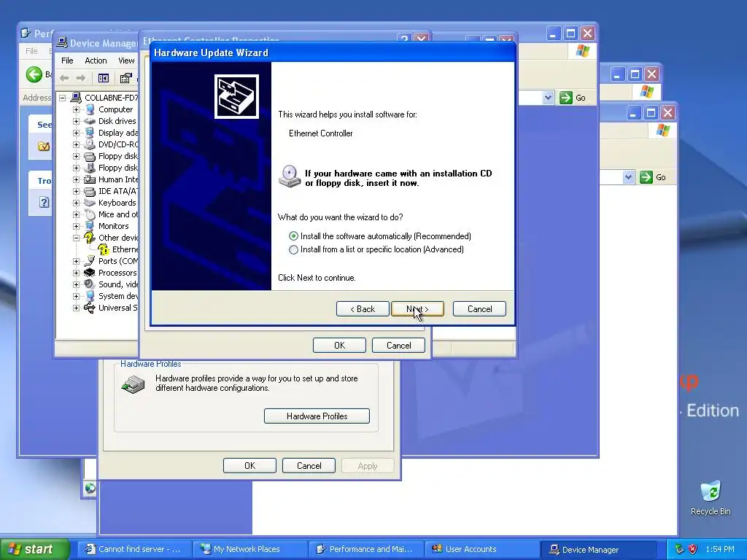Select the Universal Serial Bus icon

pos(90,308)
